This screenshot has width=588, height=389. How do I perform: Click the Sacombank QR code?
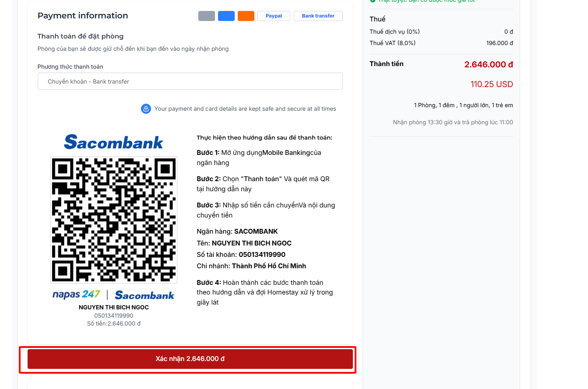[114, 220]
